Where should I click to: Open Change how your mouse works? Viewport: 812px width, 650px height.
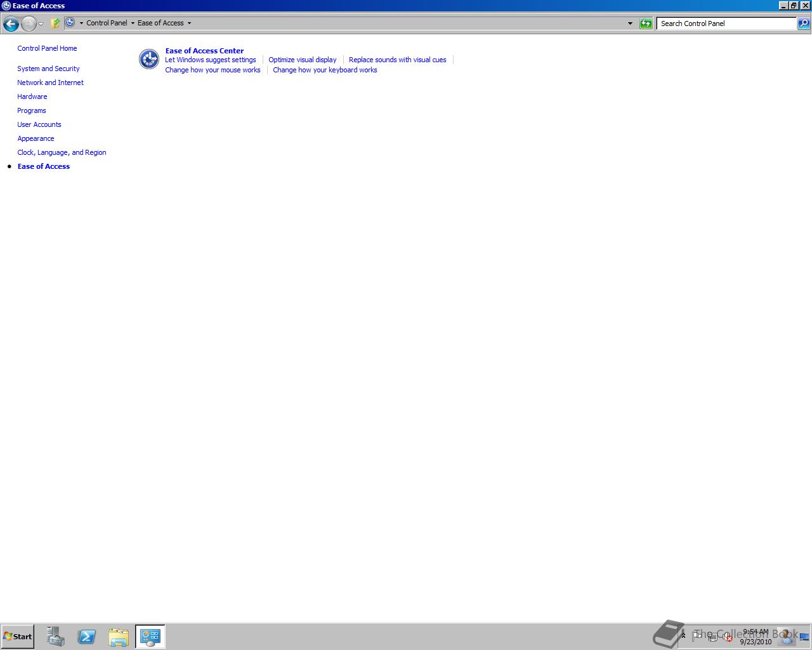coord(213,70)
